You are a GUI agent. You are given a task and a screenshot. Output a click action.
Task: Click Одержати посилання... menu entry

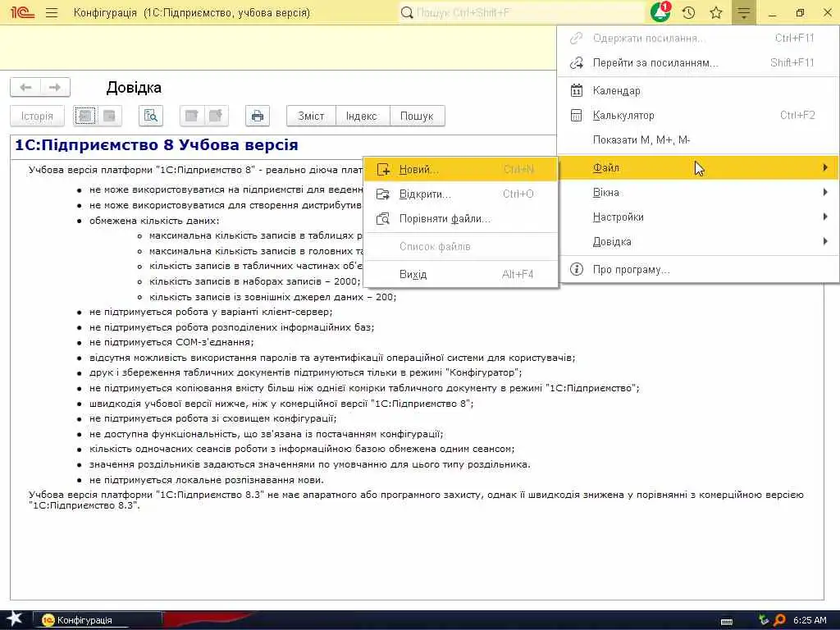698,38
